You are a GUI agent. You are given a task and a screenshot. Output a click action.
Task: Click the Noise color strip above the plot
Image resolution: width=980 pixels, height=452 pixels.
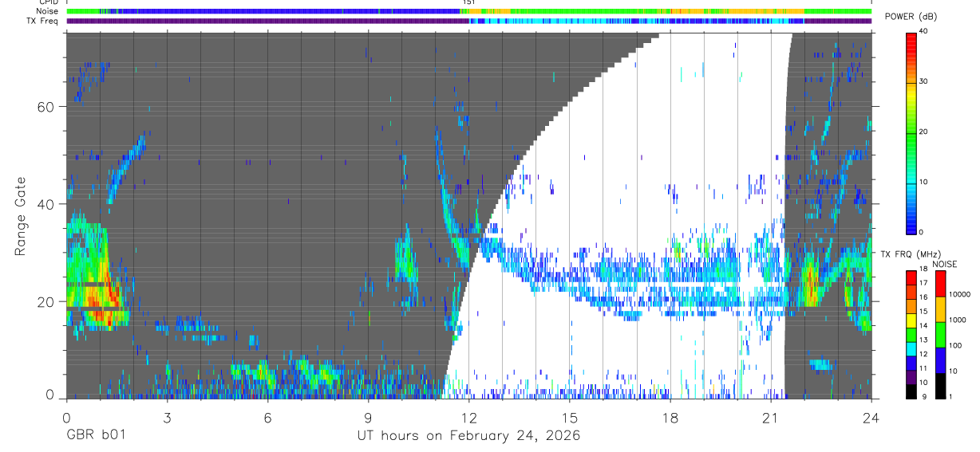pyautogui.click(x=468, y=11)
